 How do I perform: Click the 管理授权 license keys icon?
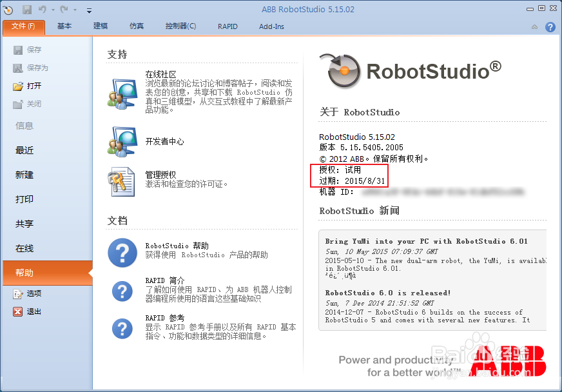(121, 181)
